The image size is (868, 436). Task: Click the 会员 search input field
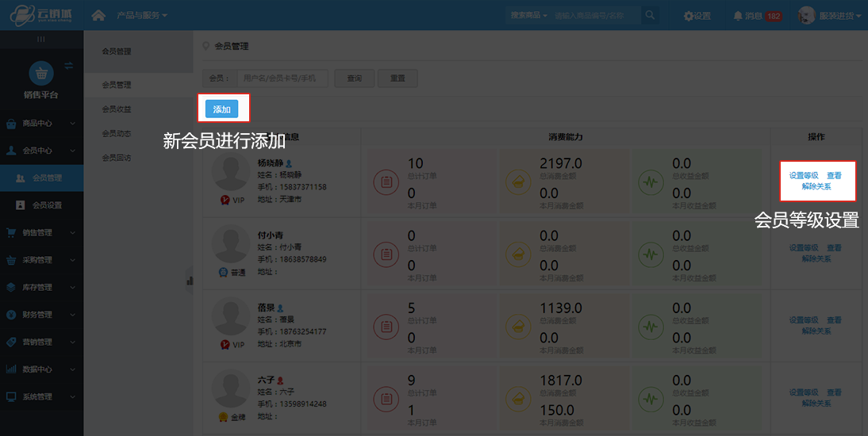point(282,78)
